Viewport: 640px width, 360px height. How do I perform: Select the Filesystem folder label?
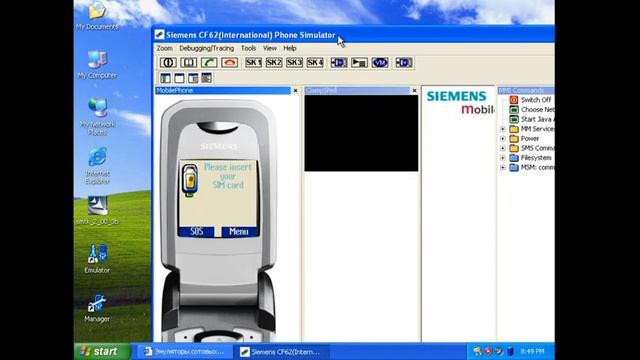point(536,158)
